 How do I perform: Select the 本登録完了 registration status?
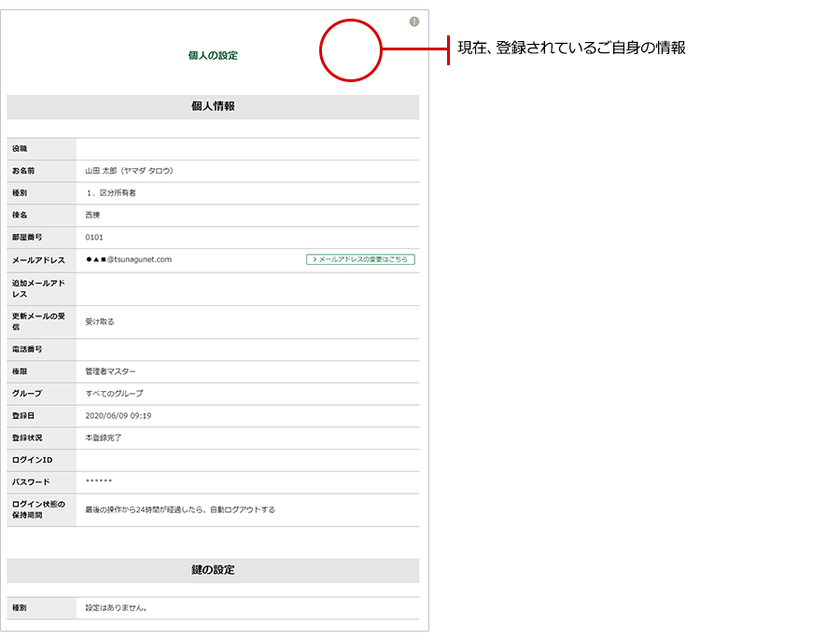(104, 438)
